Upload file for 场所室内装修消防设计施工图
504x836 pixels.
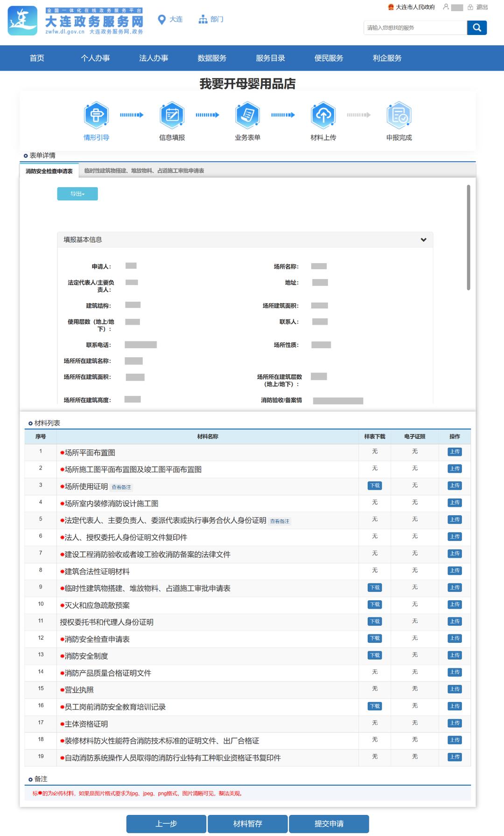[x=455, y=503]
